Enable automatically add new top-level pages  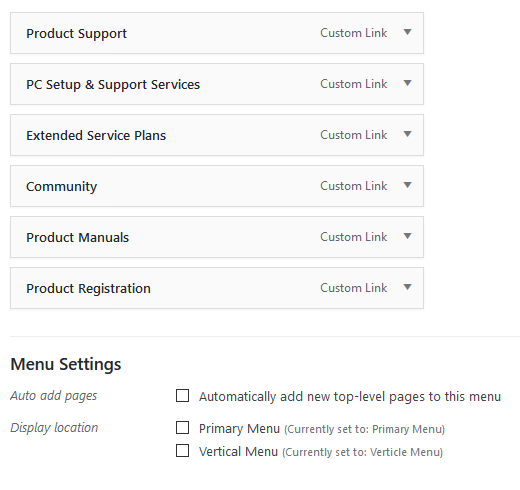(x=182, y=396)
